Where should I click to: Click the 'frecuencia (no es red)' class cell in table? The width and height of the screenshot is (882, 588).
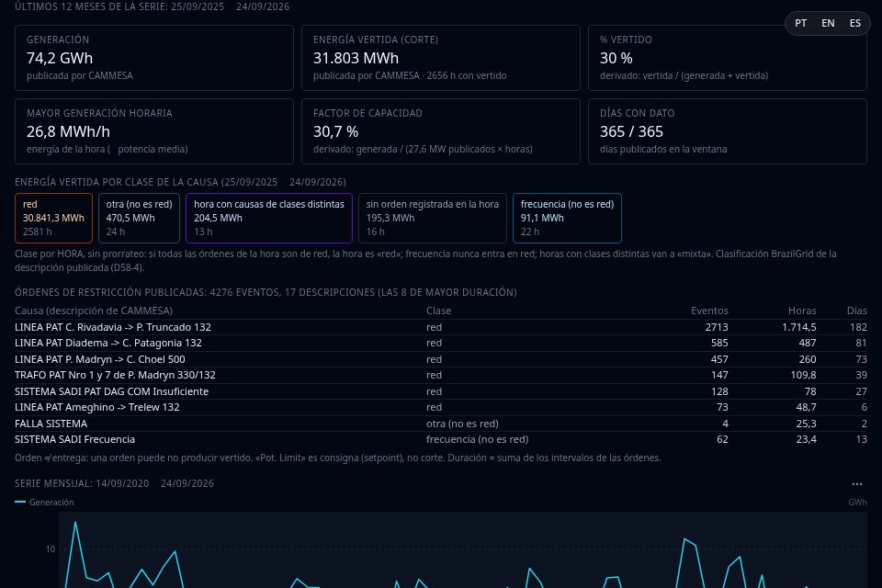pyautogui.click(x=477, y=439)
